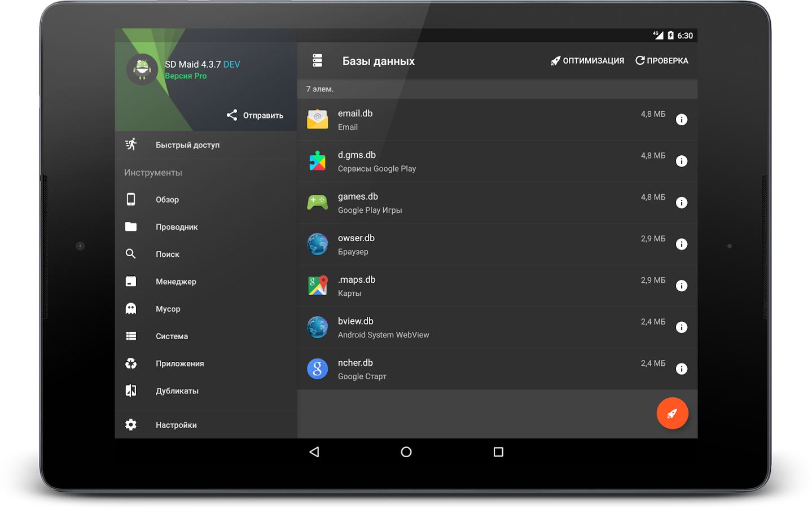Click the Менеджер app control icon
Viewport: 812px width, 508px height.
131,281
